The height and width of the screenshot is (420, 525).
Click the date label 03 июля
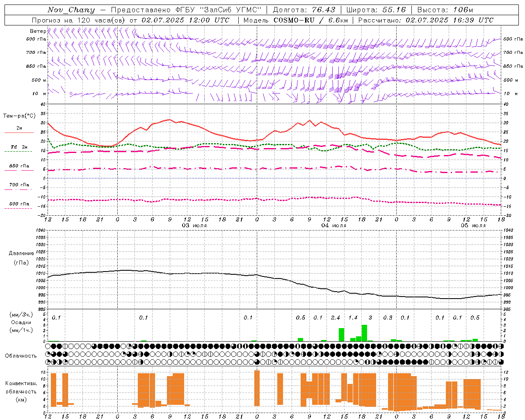click(194, 226)
